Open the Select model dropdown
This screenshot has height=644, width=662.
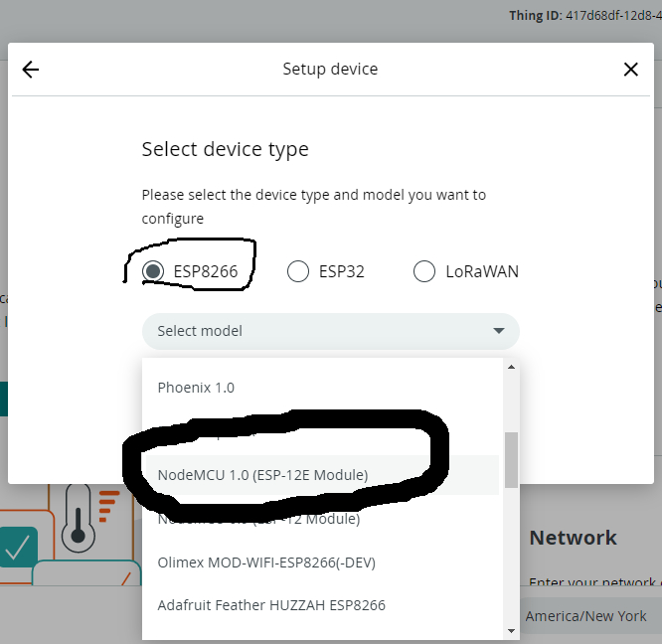(x=331, y=331)
